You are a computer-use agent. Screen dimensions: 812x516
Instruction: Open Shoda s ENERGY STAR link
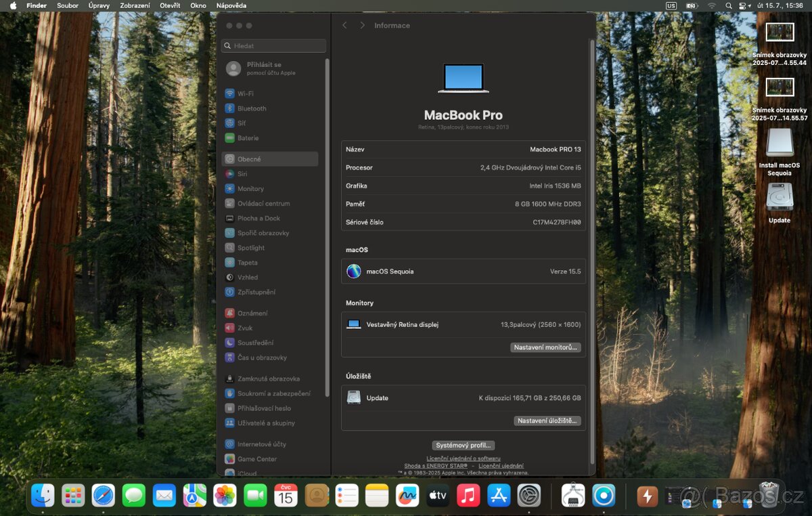pyautogui.click(x=436, y=466)
